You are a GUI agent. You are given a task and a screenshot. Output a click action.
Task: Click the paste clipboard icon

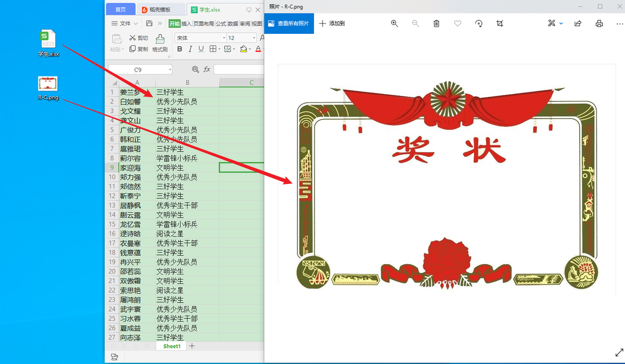(x=117, y=39)
